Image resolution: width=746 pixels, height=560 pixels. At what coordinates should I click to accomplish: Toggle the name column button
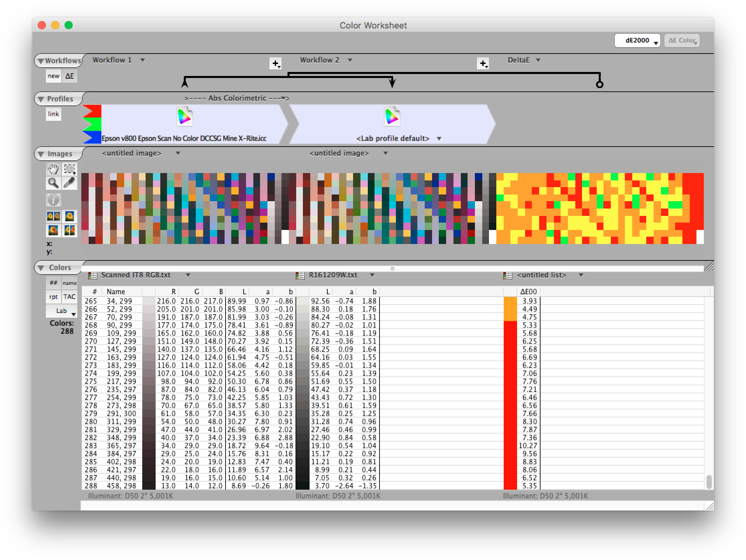(70, 283)
